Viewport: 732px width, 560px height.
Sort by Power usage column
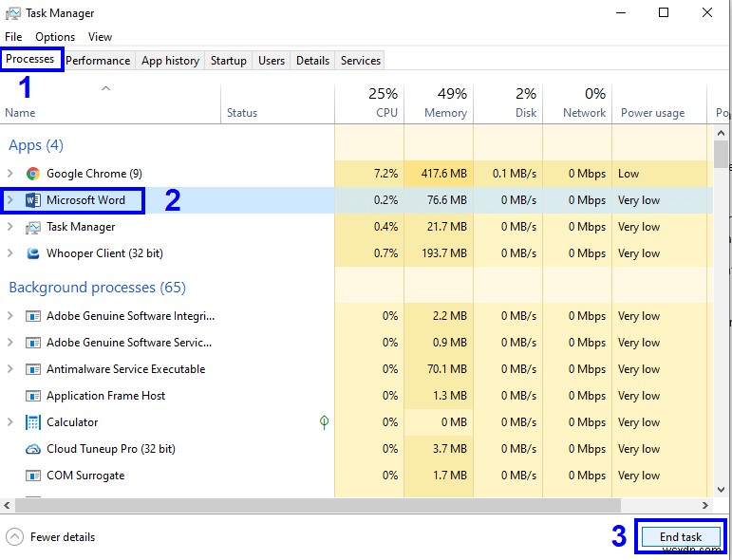[x=659, y=103]
